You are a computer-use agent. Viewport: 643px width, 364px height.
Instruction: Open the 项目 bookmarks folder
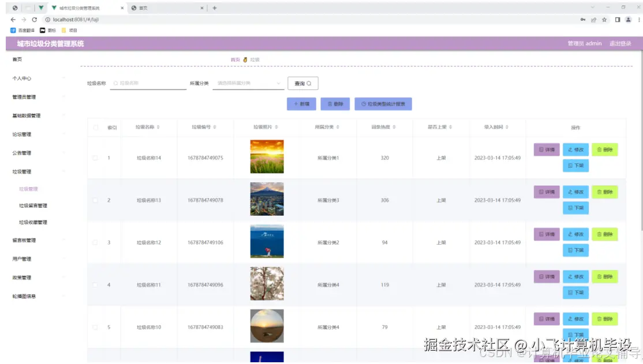click(x=69, y=31)
